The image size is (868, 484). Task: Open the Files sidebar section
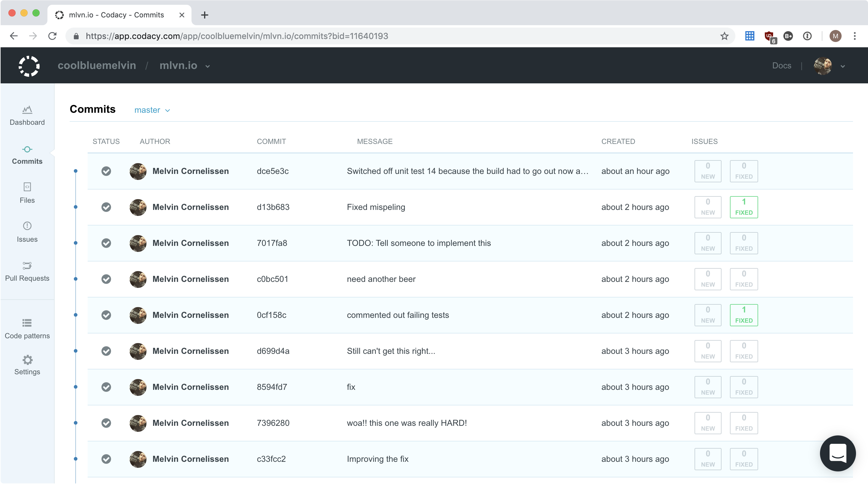(27, 193)
